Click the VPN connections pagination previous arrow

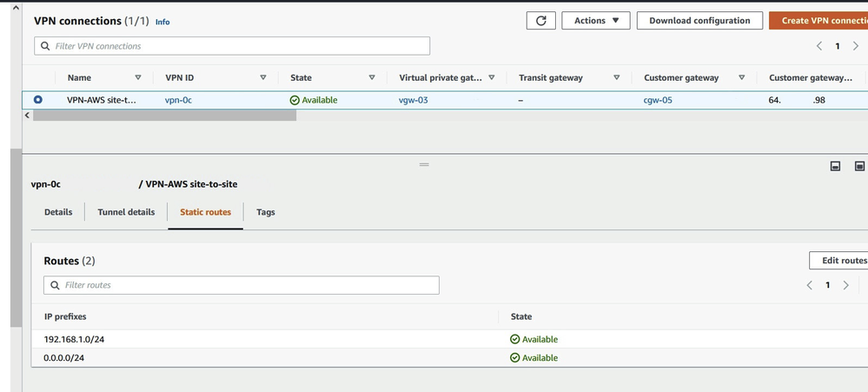(818, 46)
